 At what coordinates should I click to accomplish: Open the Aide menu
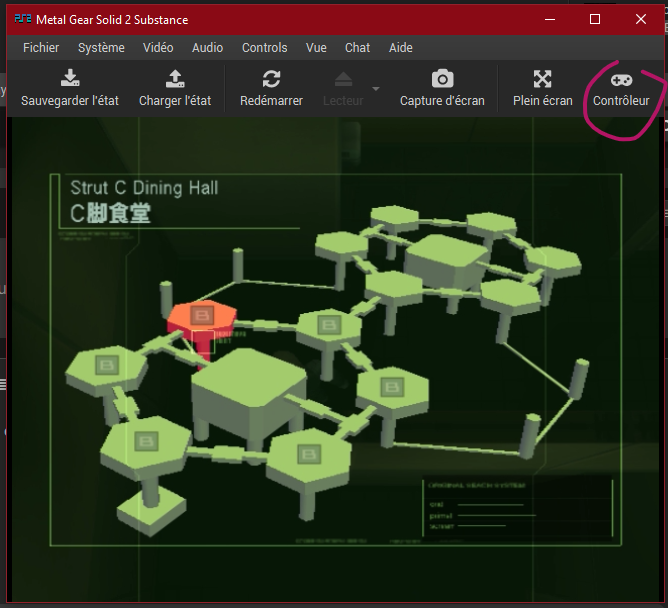400,48
